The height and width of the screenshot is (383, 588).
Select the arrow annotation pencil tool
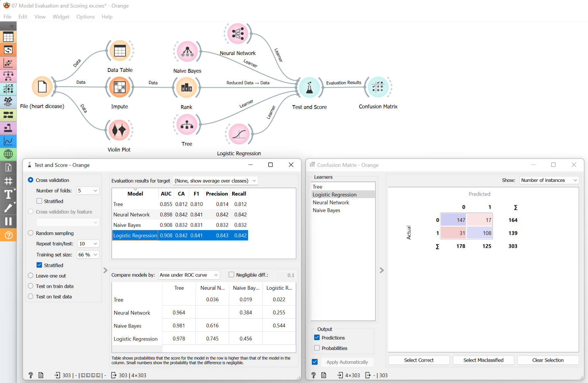click(8, 208)
